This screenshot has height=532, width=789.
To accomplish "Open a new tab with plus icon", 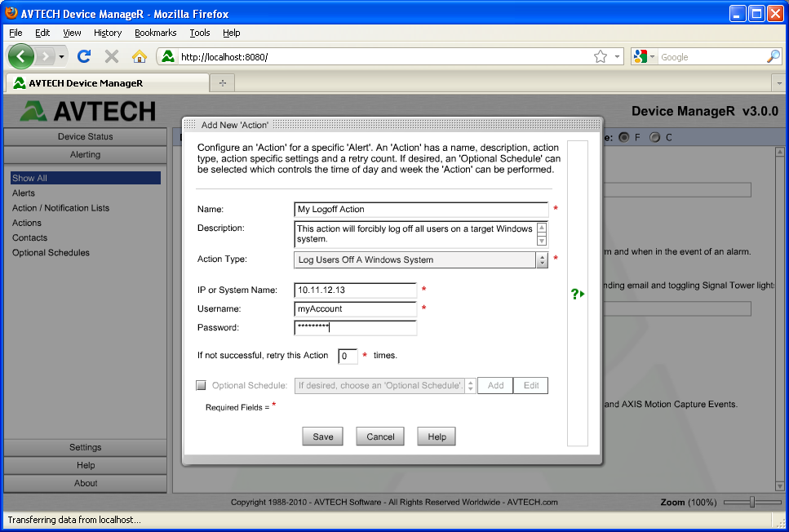I will click(x=222, y=82).
